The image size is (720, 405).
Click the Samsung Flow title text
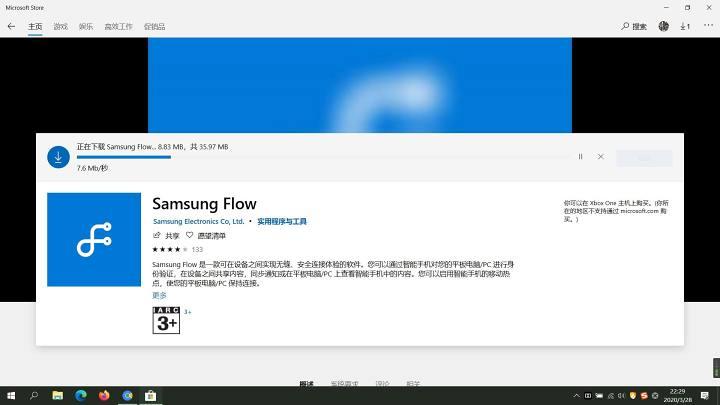pyautogui.click(x=204, y=203)
